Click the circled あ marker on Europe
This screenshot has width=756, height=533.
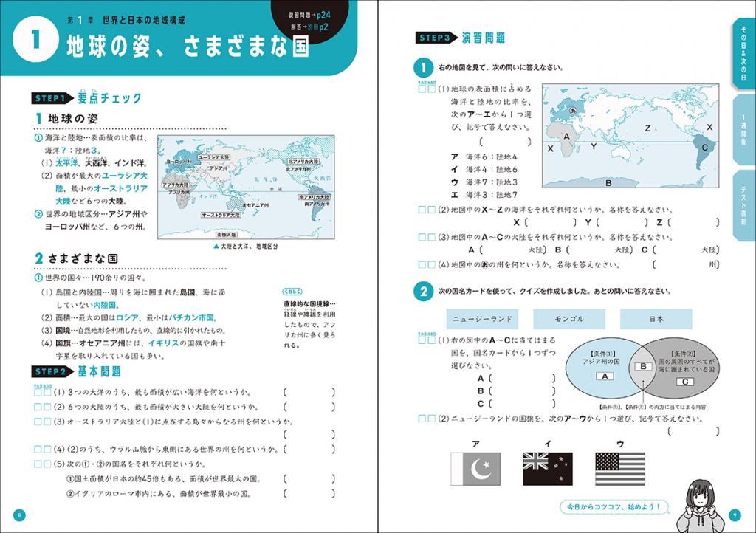[573, 110]
